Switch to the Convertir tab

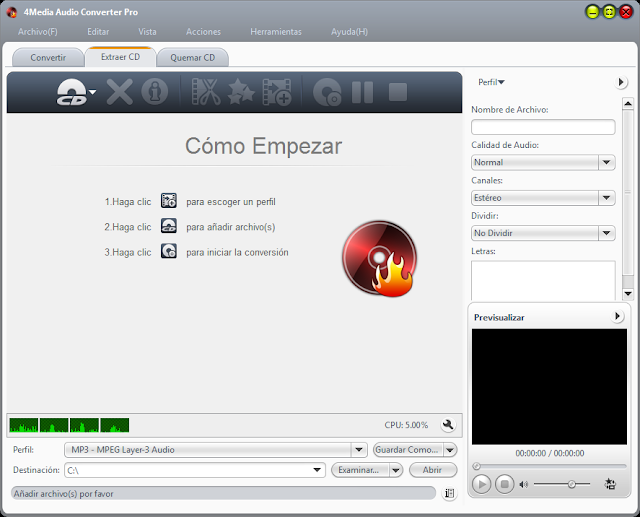point(48,58)
